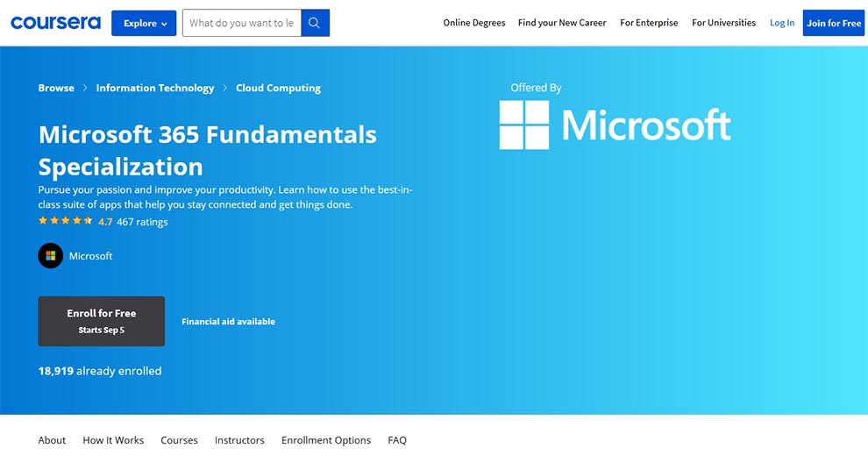Click the magnifying glass search button

[315, 23]
